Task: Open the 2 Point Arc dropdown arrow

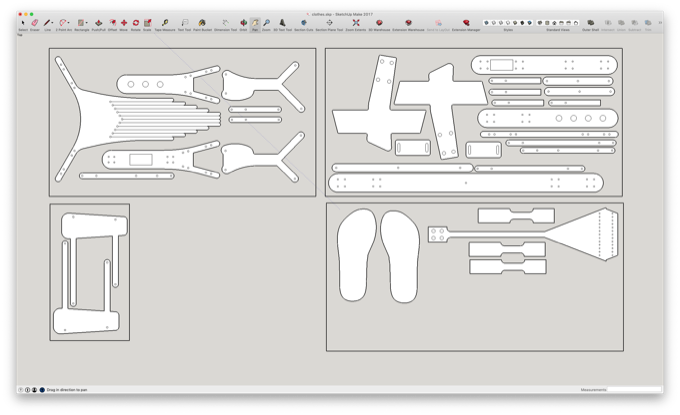Action: [69, 23]
